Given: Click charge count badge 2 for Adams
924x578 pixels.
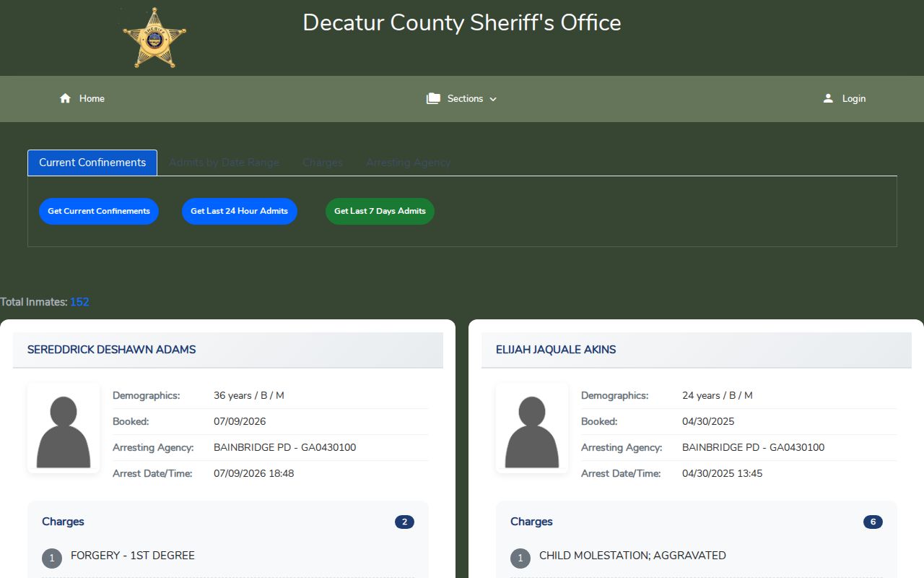Looking at the screenshot, I should pyautogui.click(x=404, y=522).
